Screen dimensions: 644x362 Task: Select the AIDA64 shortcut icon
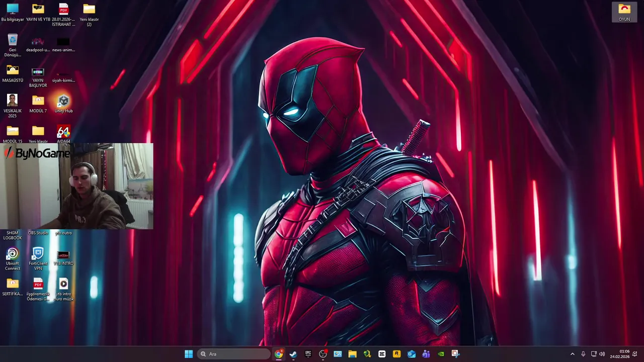pyautogui.click(x=63, y=134)
